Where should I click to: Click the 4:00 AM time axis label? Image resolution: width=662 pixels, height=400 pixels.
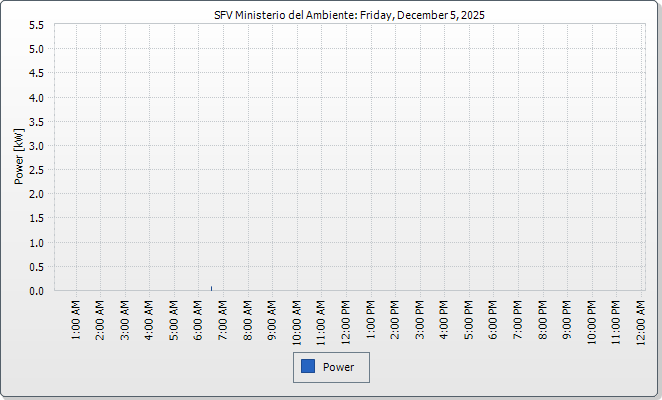[150, 318]
